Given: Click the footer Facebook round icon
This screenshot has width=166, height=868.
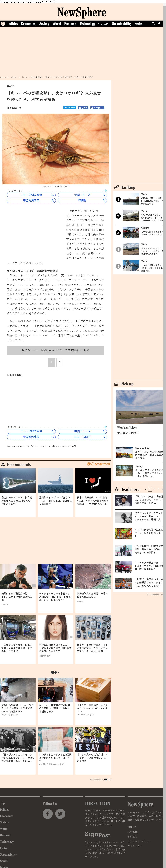Looking at the screenshot, I should coord(47,814).
